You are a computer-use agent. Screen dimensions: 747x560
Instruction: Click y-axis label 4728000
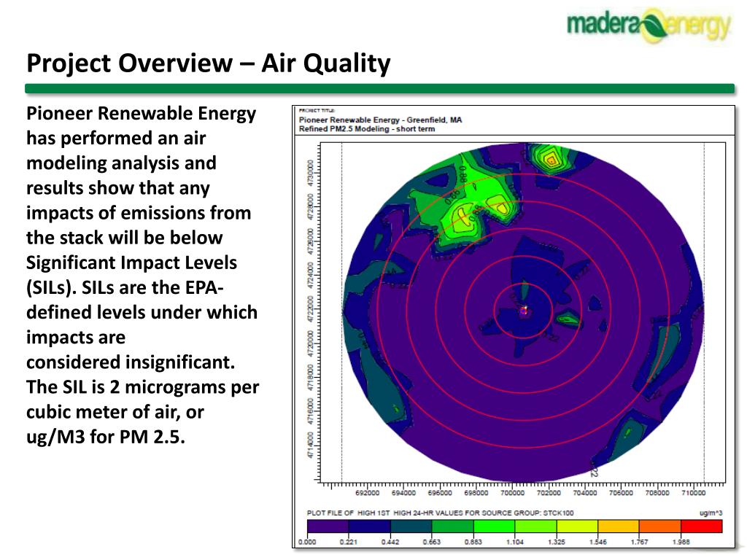(311, 206)
